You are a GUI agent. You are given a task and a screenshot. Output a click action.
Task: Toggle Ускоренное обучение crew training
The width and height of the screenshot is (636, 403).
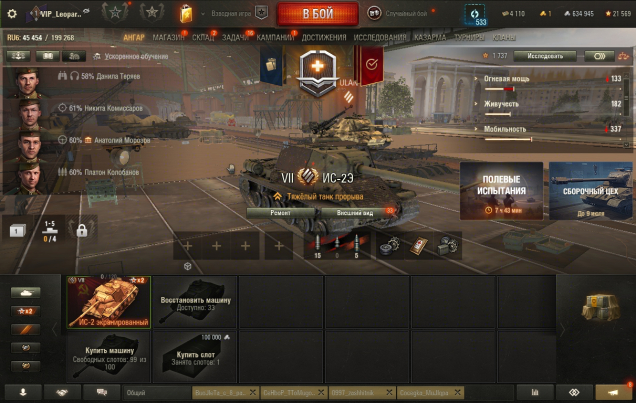[131, 57]
